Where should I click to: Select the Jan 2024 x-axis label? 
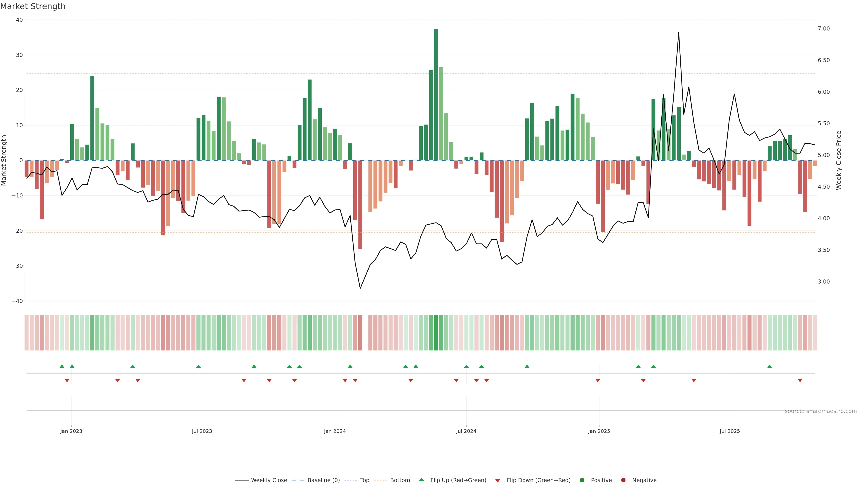tap(335, 431)
